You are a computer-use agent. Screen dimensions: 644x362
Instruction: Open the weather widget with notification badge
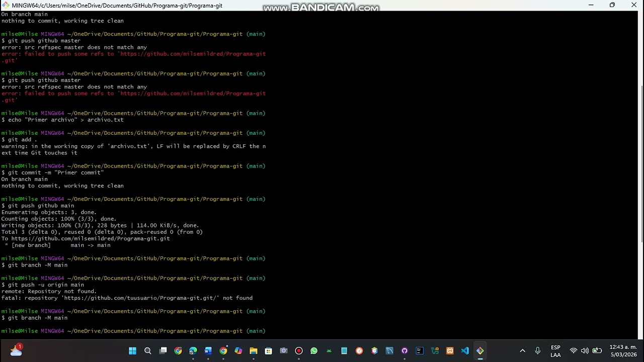tap(16, 350)
